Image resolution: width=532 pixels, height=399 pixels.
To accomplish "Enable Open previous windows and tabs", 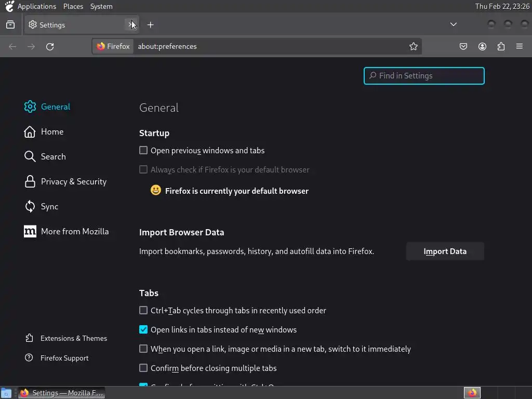I will click(x=143, y=151).
